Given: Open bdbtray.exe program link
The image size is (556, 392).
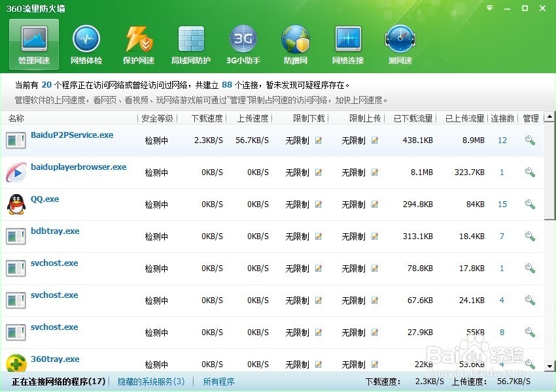Looking at the screenshot, I should pos(55,231).
